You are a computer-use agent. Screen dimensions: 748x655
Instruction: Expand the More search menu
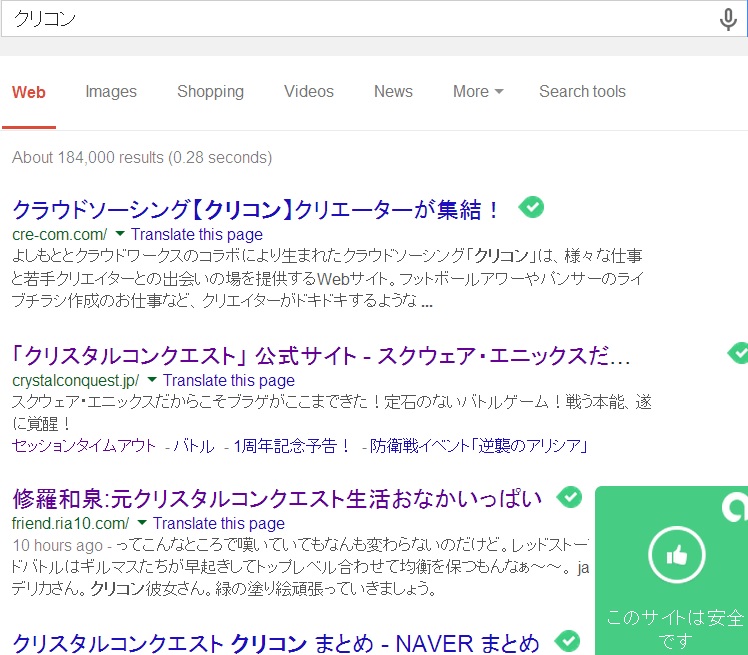click(478, 92)
